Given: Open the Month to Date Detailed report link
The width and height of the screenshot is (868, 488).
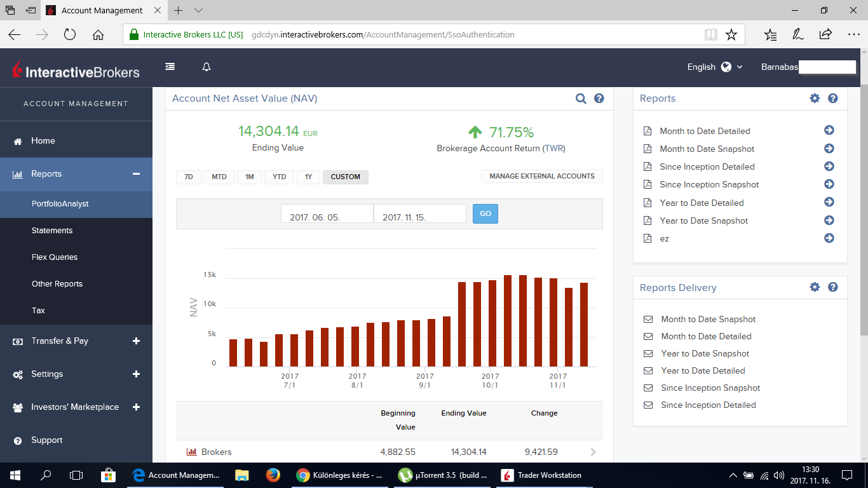Looking at the screenshot, I should point(705,131).
